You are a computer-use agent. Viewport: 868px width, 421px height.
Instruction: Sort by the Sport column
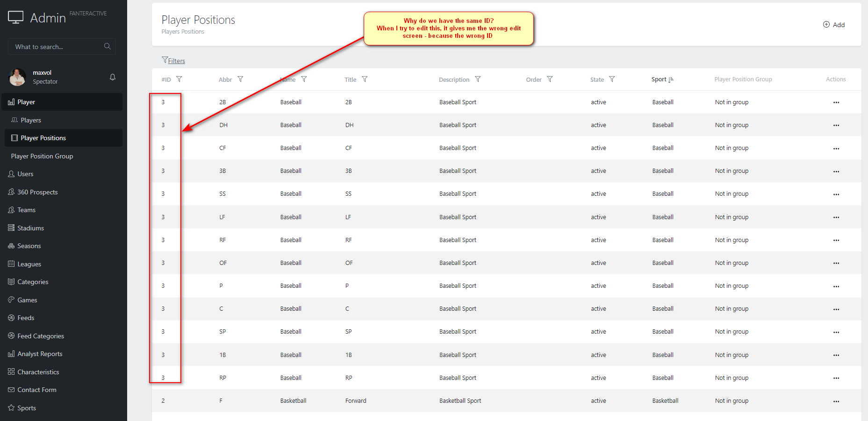pos(662,79)
